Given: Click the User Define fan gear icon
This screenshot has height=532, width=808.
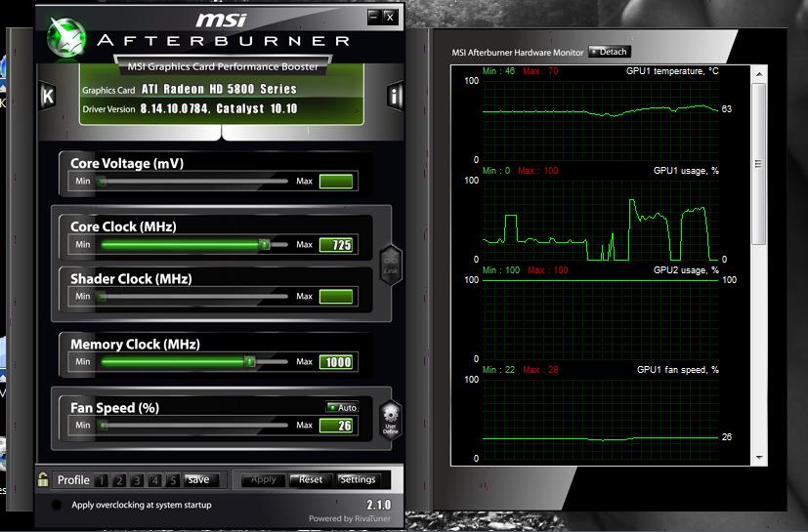Looking at the screenshot, I should click(390, 419).
